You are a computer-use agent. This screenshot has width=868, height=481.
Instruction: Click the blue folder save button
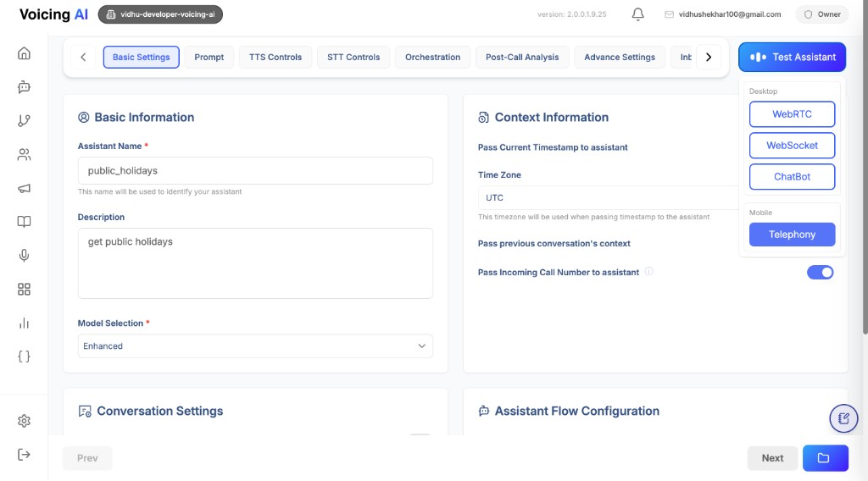(825, 458)
